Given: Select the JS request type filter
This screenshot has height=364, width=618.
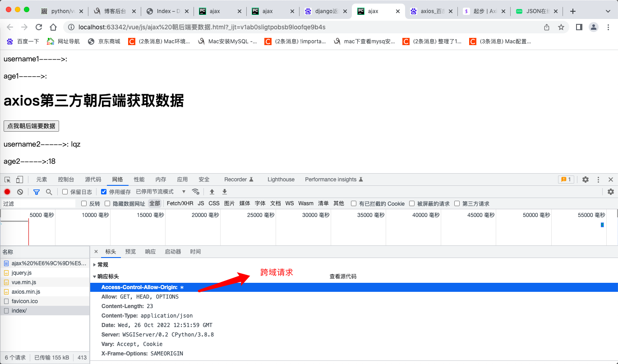Looking at the screenshot, I should click(201, 203).
